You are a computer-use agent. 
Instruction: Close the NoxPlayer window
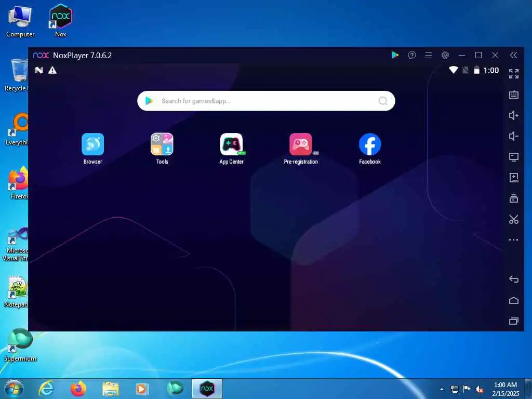(x=495, y=55)
